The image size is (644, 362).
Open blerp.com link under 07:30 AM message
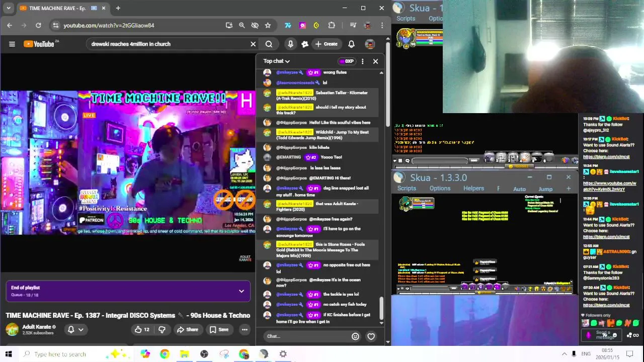tap(606, 305)
